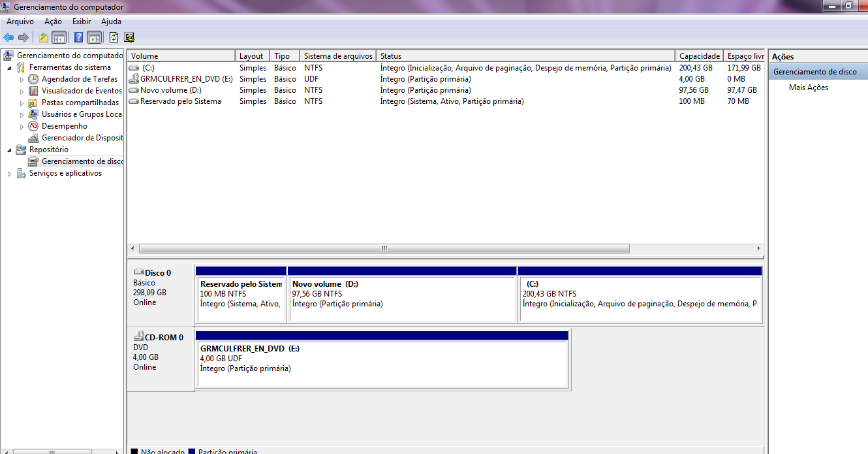
Task: Toggle the Show/Hide Console Tree button
Action: (x=59, y=37)
